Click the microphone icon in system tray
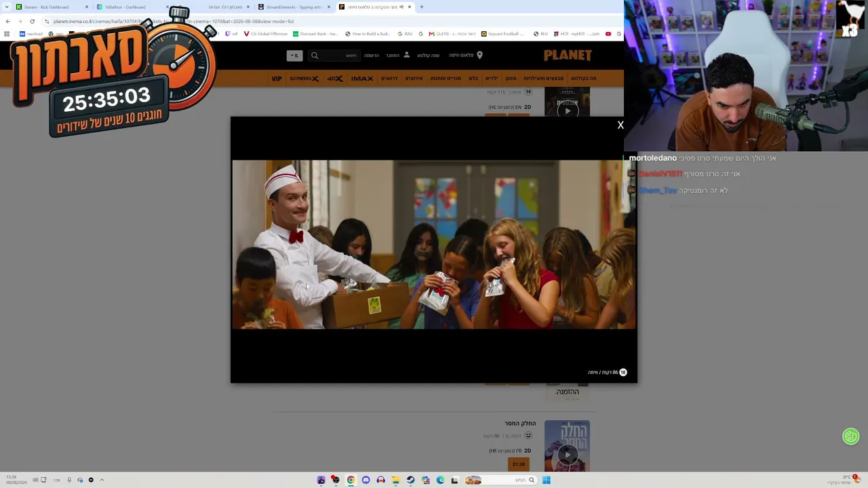The height and width of the screenshot is (488, 868). 68,480
